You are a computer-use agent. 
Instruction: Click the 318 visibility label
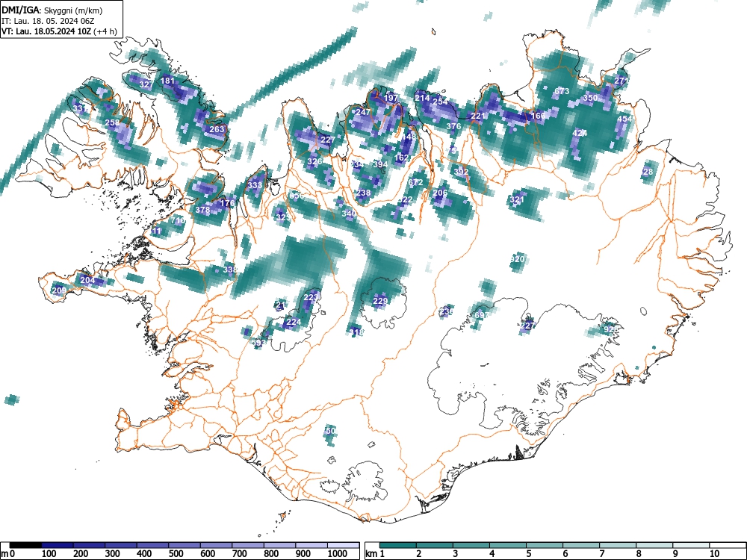pyautogui.click(x=356, y=332)
